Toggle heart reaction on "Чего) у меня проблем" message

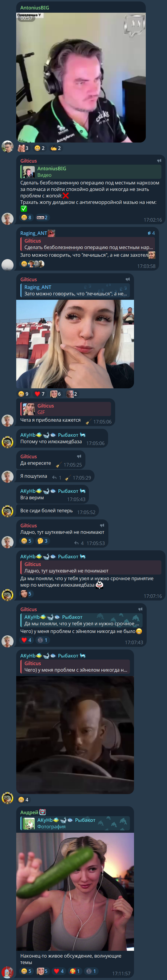[x=27, y=640]
